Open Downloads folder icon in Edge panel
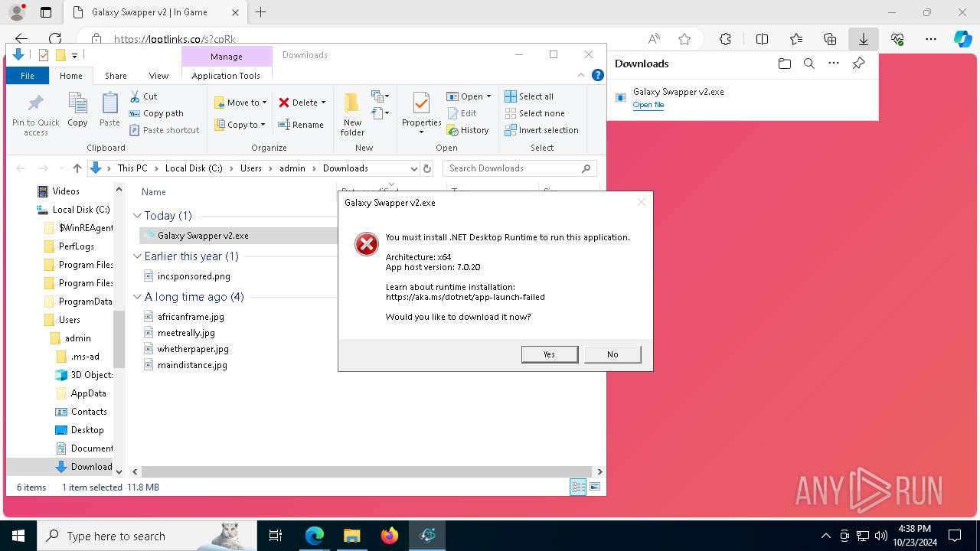Screen dimensions: 980x551 tap(784, 64)
